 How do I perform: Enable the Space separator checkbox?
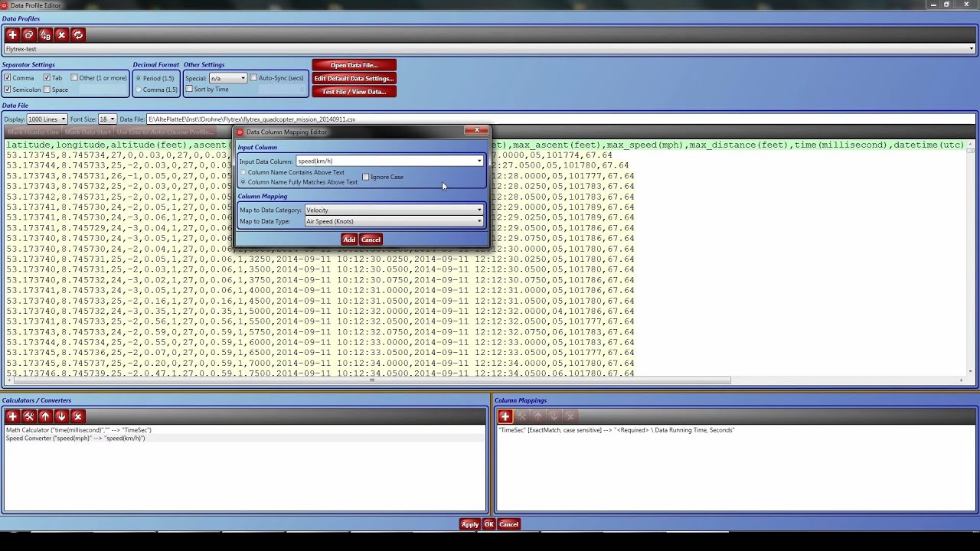[x=47, y=90]
